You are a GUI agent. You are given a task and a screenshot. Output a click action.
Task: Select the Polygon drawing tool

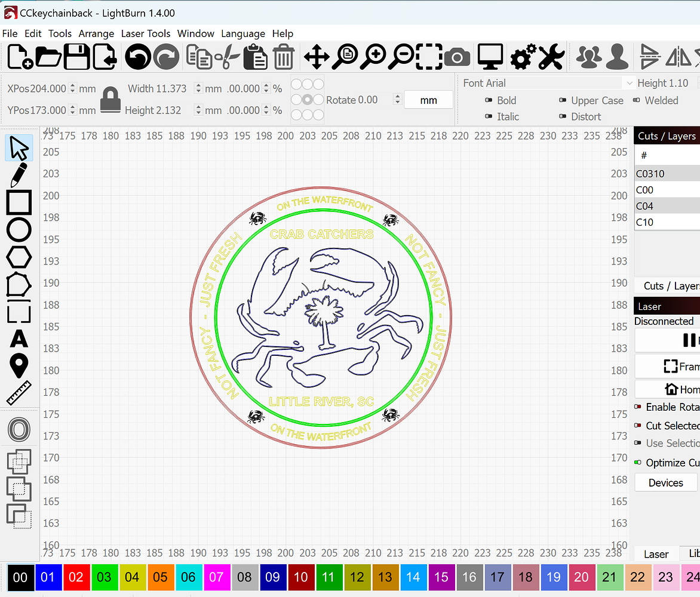pos(18,257)
